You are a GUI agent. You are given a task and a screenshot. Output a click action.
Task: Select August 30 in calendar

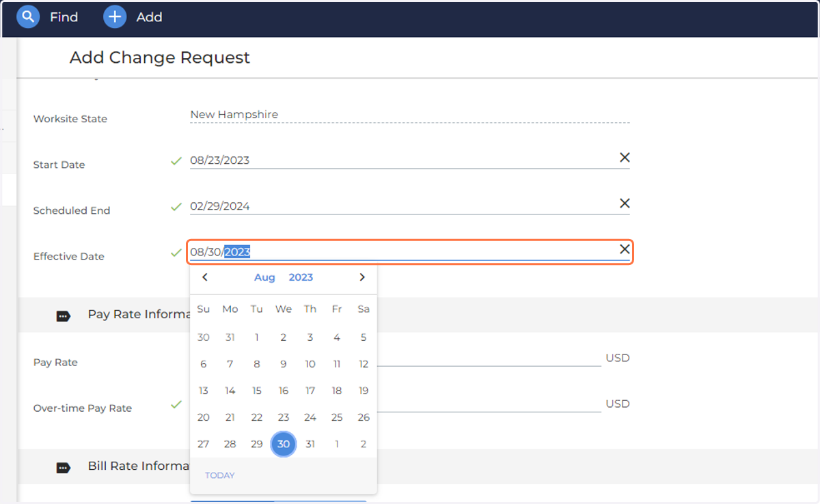(284, 444)
